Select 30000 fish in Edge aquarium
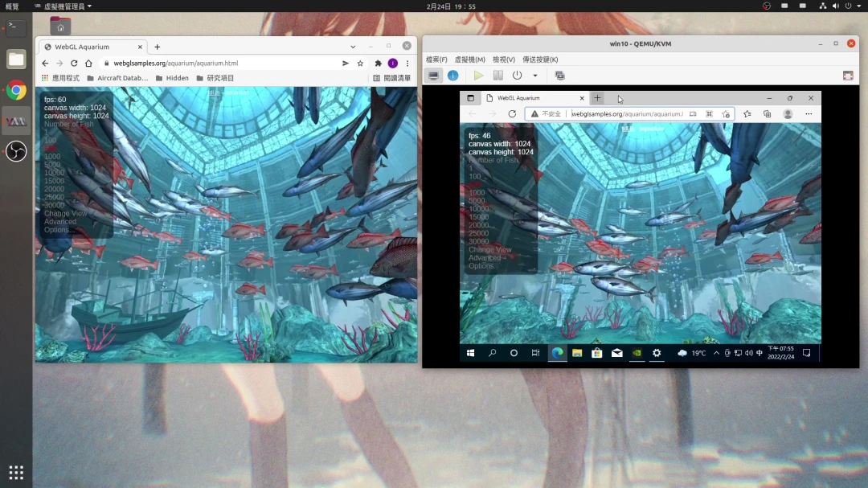The width and height of the screenshot is (868, 488). (478, 241)
